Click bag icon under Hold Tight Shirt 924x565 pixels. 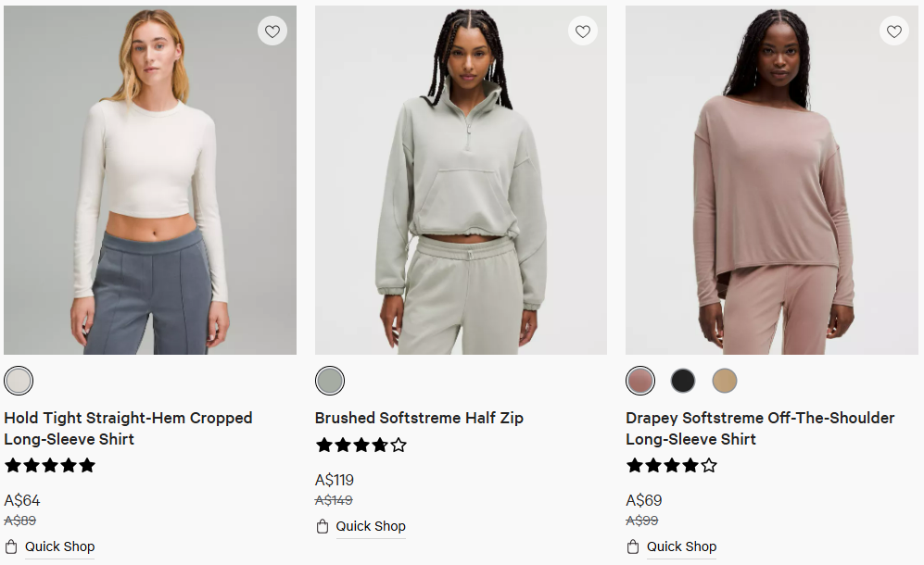tap(11, 546)
